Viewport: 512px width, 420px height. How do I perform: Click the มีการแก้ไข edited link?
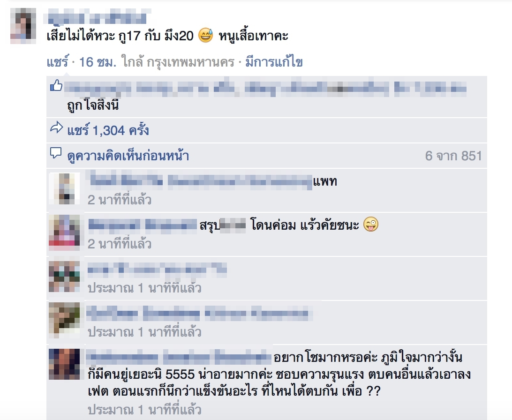tap(274, 62)
